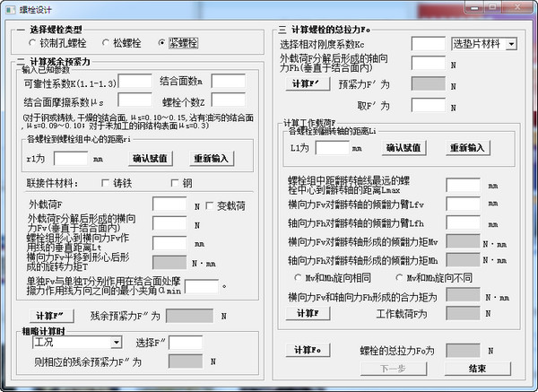The height and width of the screenshot is (392, 538).
Task: Click the 倾翻力臂Lfv input field
Action: tap(464, 204)
